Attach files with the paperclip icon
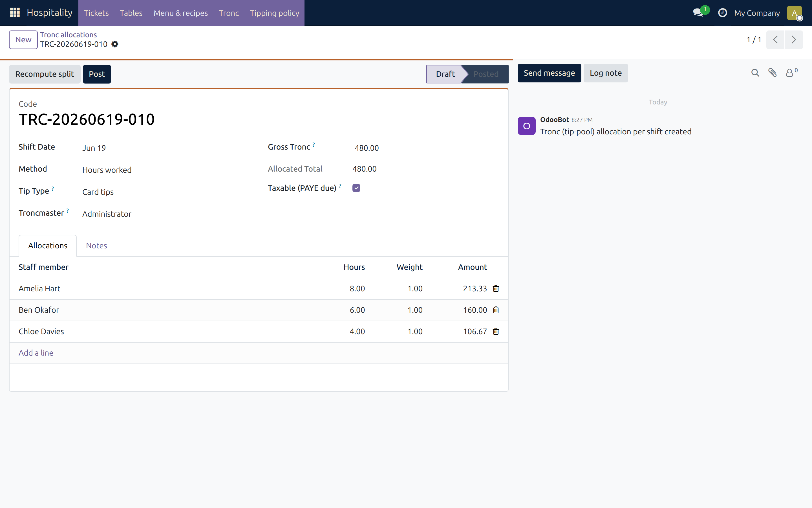The width and height of the screenshot is (812, 508). pyautogui.click(x=773, y=73)
